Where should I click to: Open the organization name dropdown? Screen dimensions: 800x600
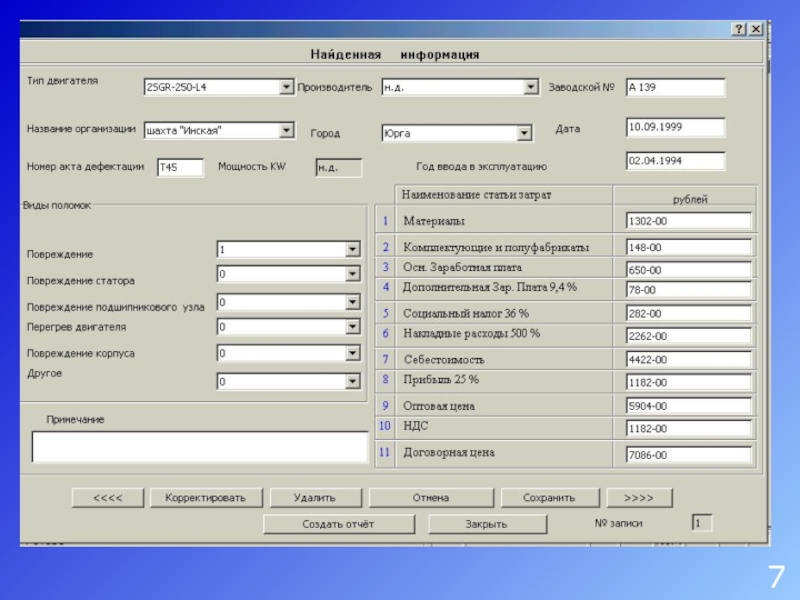[286, 130]
